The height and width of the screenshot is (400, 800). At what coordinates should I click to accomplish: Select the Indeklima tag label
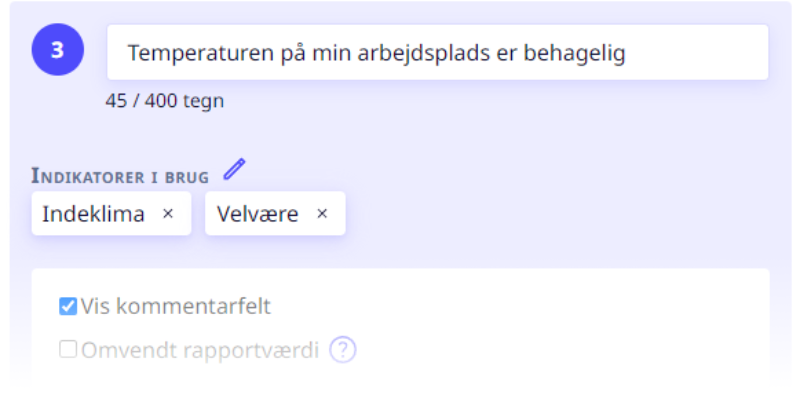(x=93, y=214)
